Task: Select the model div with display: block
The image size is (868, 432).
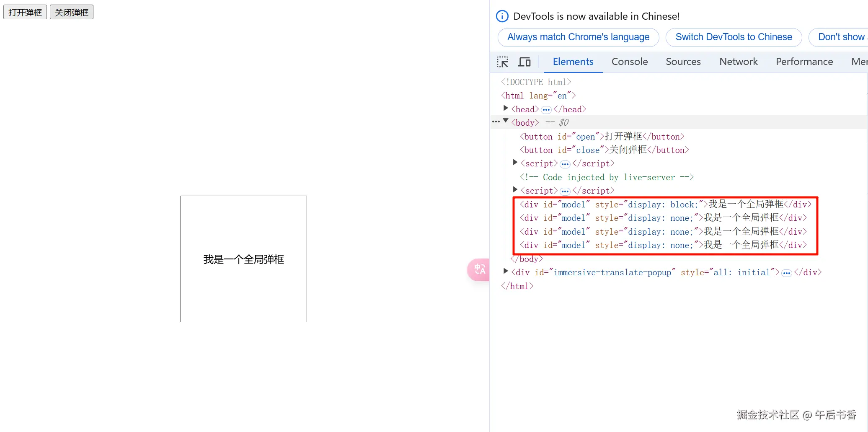Action: (x=666, y=204)
